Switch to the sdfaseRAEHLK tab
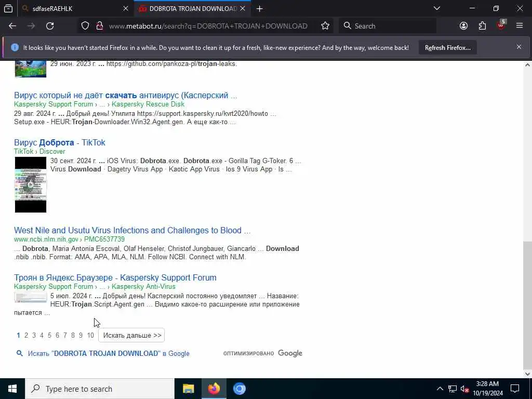The width and height of the screenshot is (532, 399). pyautogui.click(x=75, y=8)
